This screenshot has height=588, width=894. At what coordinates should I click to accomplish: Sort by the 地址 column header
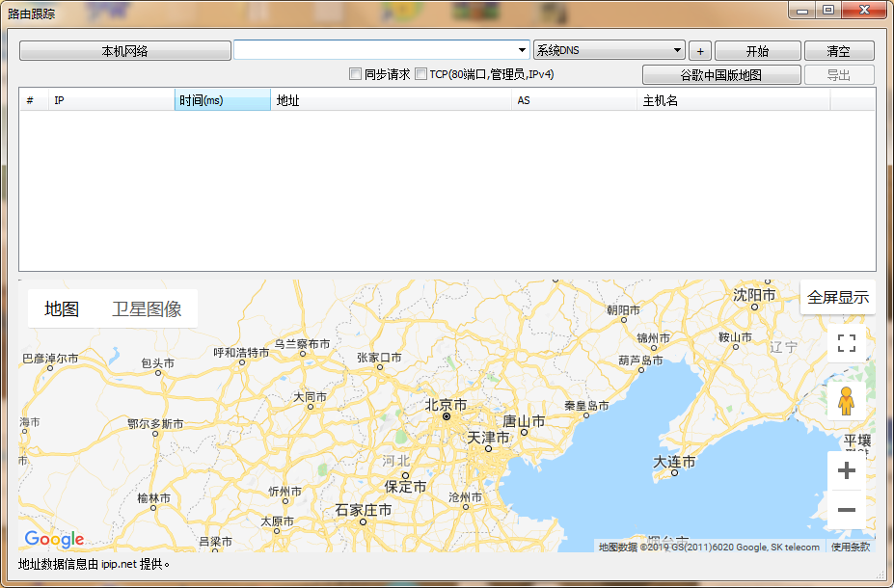392,100
